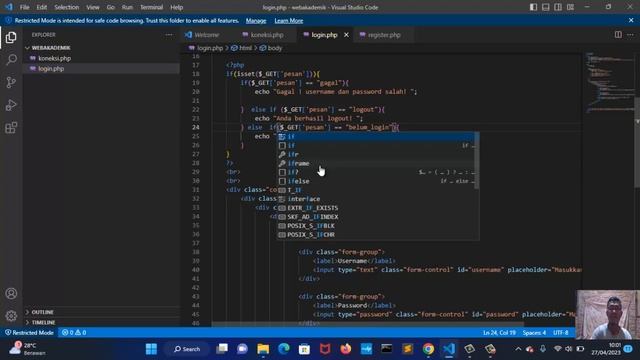Click the editor horizontal scrollbar
Image resolution: width=640 pixels, height=360 pixels.
[367, 324]
